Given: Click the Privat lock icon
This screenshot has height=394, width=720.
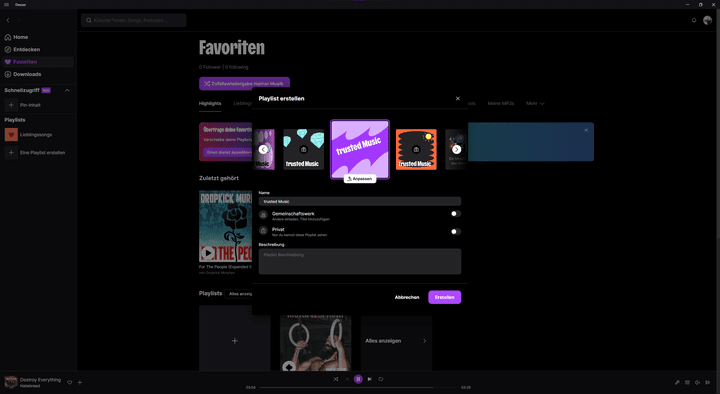Looking at the screenshot, I should (x=263, y=231).
